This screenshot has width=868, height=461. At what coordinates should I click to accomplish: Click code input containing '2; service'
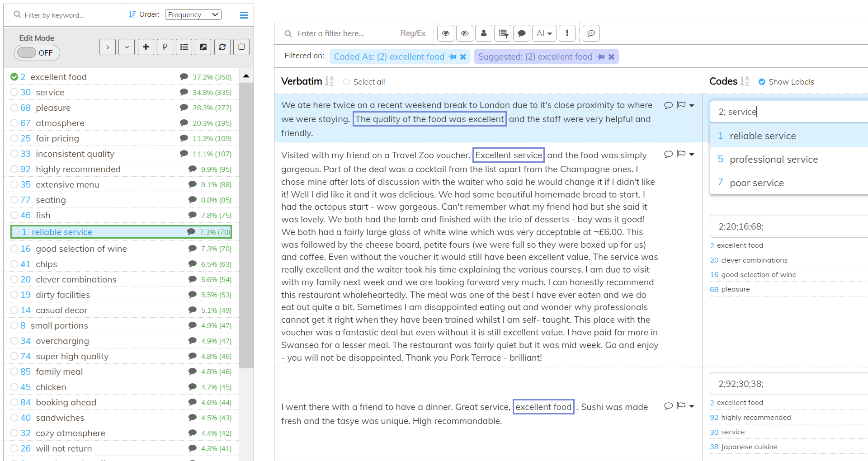[789, 112]
